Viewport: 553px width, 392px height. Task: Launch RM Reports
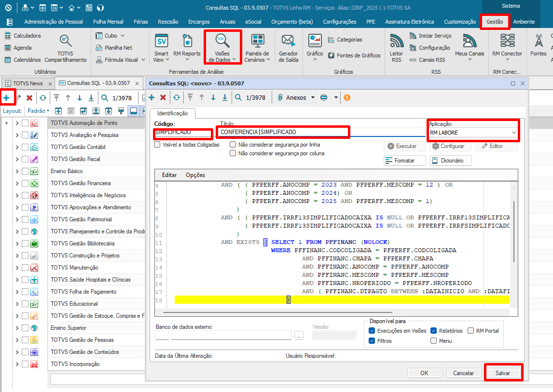click(x=187, y=46)
